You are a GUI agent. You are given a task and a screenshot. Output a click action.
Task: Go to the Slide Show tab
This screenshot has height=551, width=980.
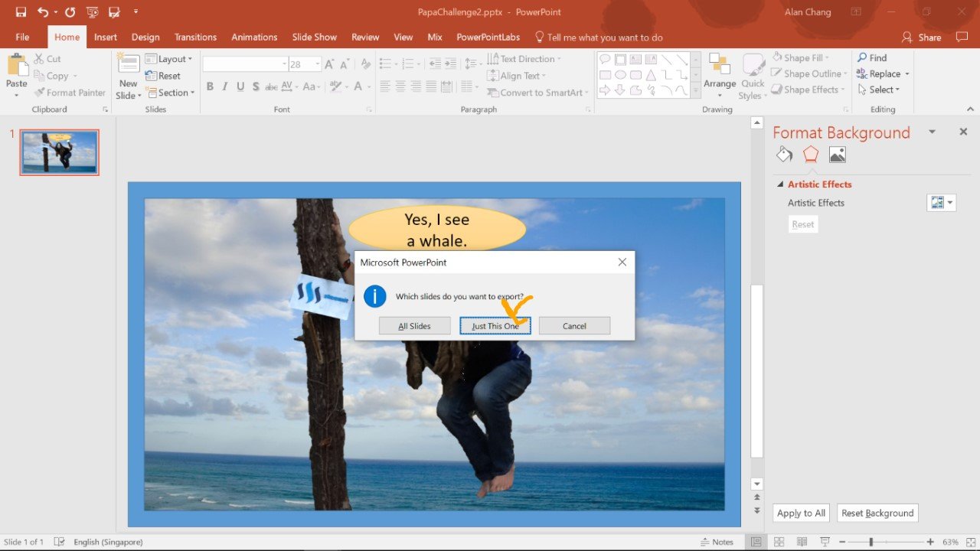[314, 37]
